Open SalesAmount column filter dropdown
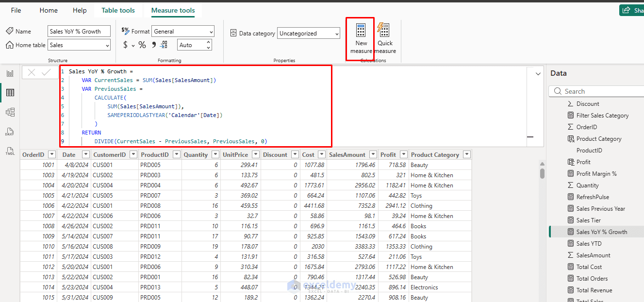 (x=373, y=155)
